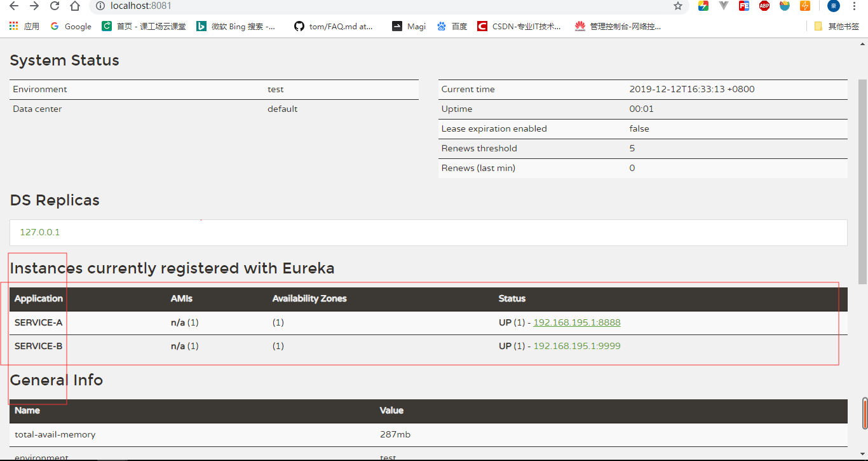Viewport: 868px width, 461px height.
Task: Open the grey Vue devtools extension
Action: (724, 6)
